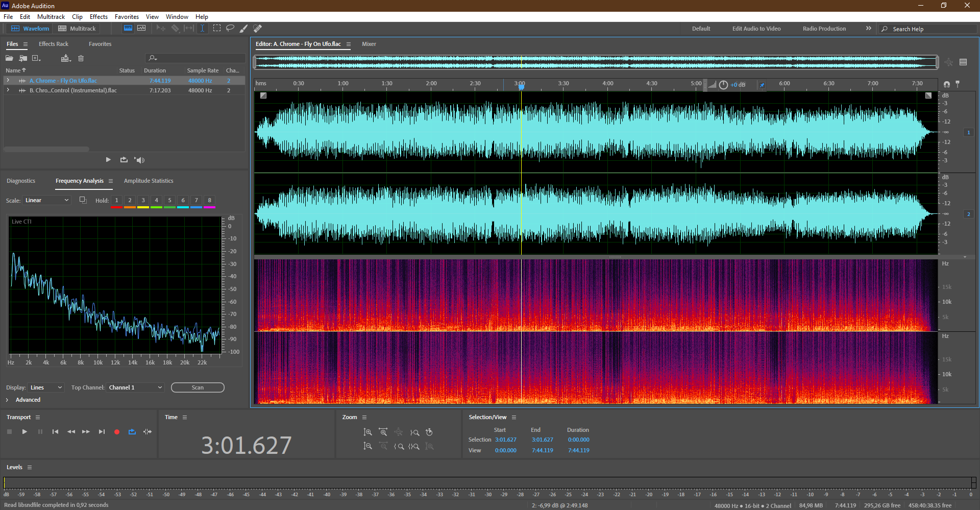The width and height of the screenshot is (980, 510).
Task: Toggle Skip Selection in Transport
Action: (148, 432)
